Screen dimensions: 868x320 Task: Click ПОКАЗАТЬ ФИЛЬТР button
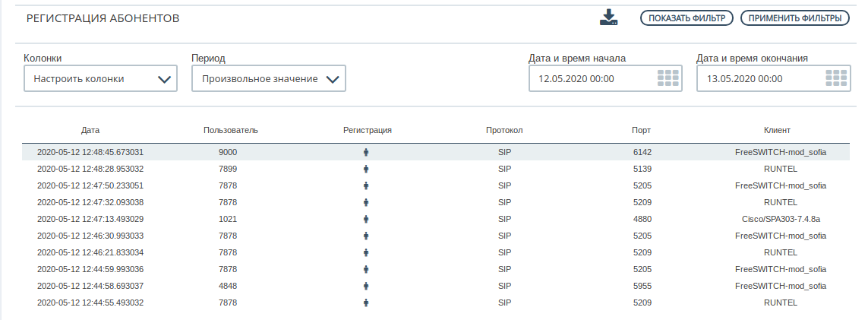[x=687, y=18]
